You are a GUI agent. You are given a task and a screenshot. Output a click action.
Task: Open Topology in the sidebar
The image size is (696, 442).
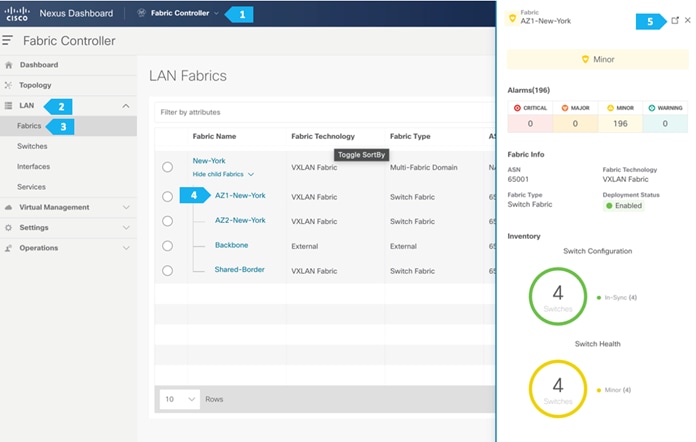[x=35, y=85]
